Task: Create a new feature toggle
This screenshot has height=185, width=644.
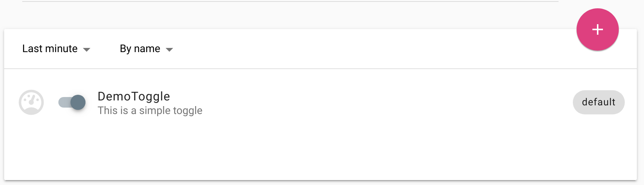Action: coord(597,29)
